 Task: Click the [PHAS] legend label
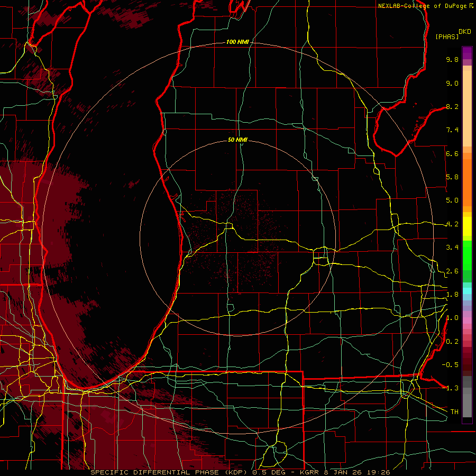point(447,36)
